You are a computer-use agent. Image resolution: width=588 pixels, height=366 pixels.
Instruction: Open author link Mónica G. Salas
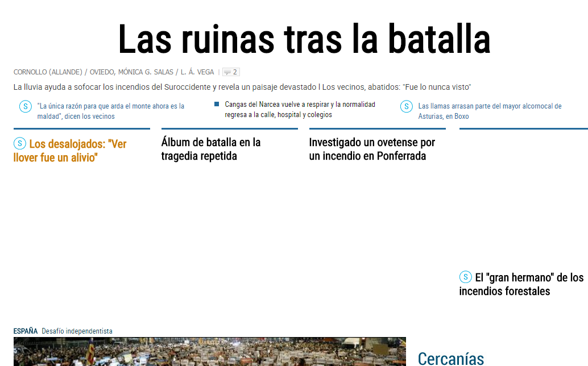pos(145,72)
